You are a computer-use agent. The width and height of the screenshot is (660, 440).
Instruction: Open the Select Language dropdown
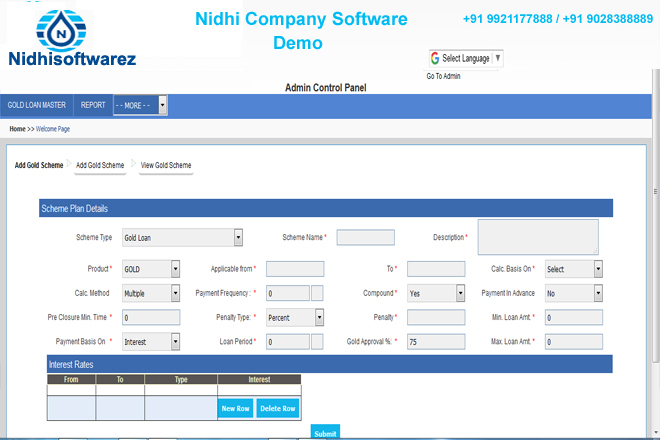pos(466,58)
